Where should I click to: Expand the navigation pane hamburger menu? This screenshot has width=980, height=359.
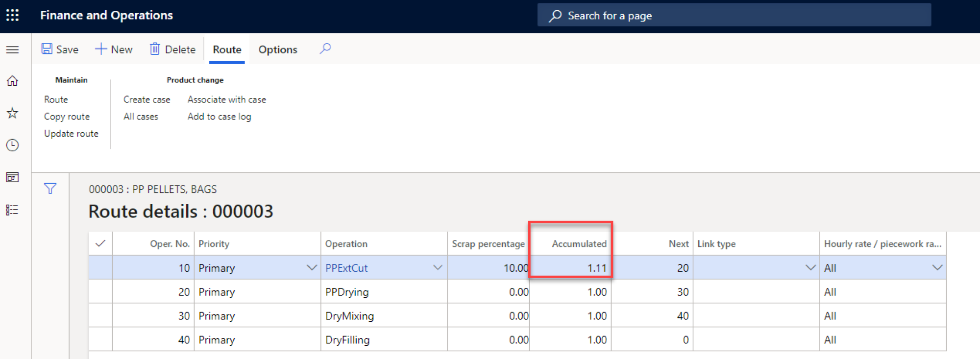pos(12,49)
